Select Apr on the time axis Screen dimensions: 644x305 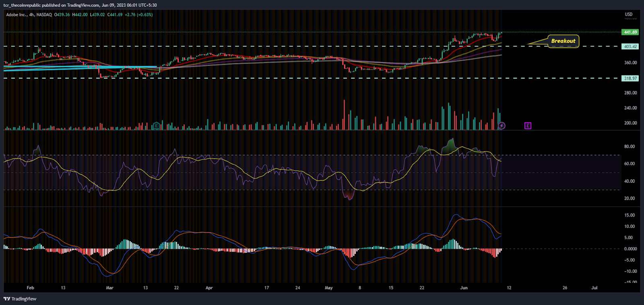click(209, 288)
